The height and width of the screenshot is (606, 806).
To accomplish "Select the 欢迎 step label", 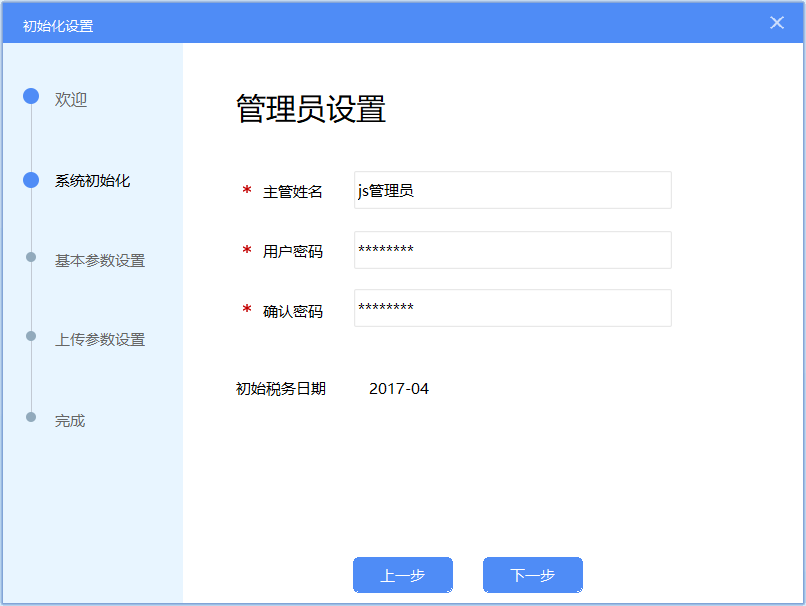I will pos(71,100).
